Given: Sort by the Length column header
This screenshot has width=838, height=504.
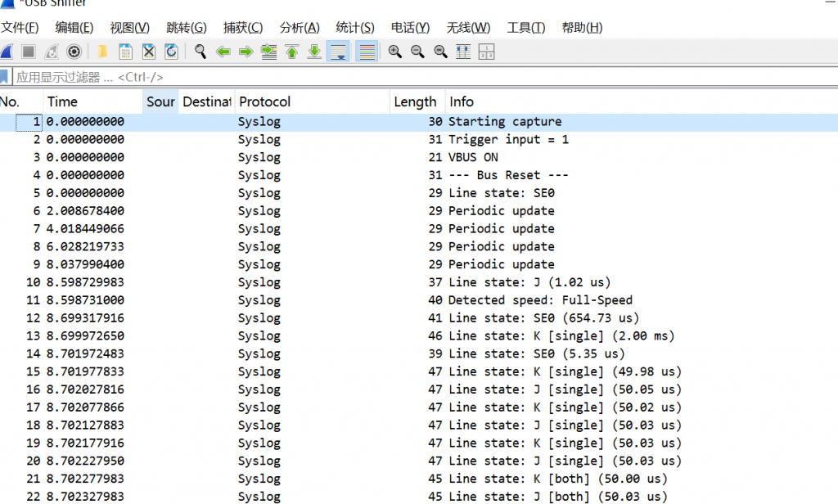Looking at the screenshot, I should tap(417, 101).
